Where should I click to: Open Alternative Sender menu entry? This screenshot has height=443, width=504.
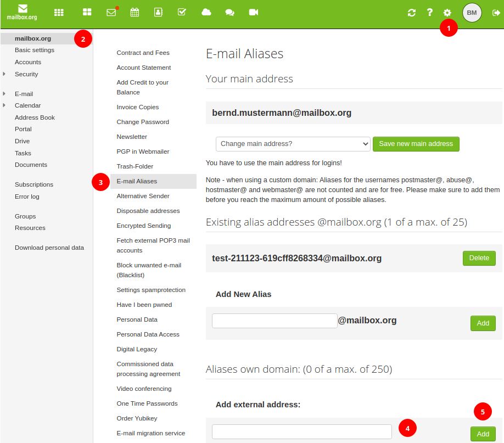point(143,196)
